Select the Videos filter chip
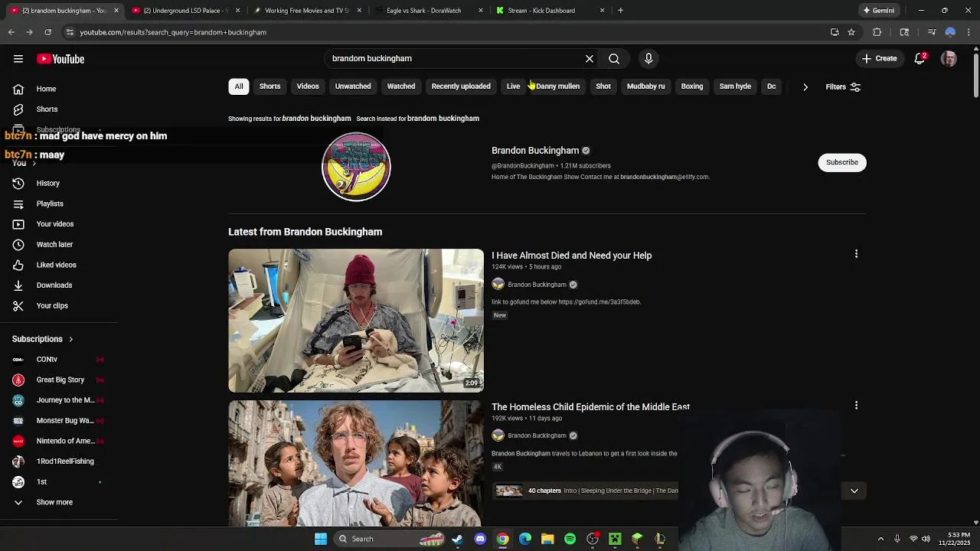The width and height of the screenshot is (980, 551). pos(308,86)
